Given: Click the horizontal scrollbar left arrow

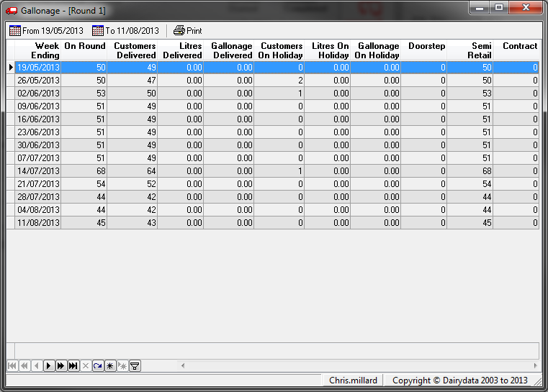Looking at the screenshot, I should tap(183, 366).
